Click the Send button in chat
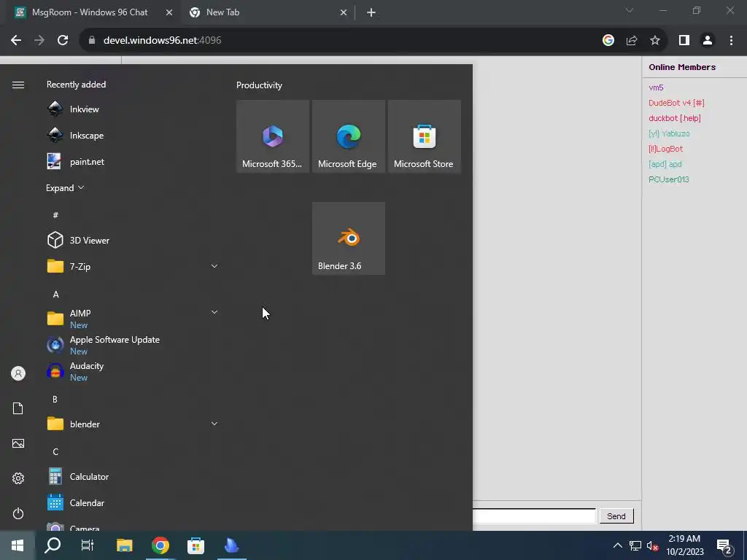This screenshot has width=747, height=560. [616, 516]
